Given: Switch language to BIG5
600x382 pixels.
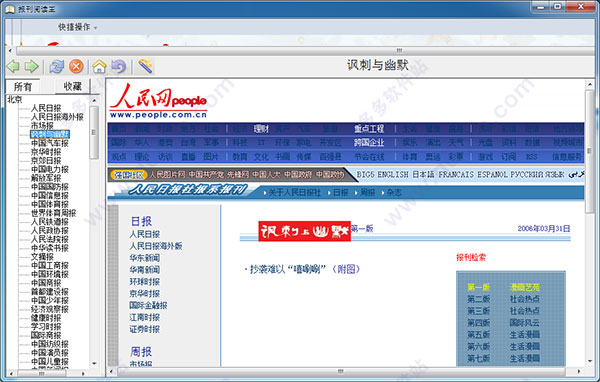Looking at the screenshot, I should tap(365, 175).
